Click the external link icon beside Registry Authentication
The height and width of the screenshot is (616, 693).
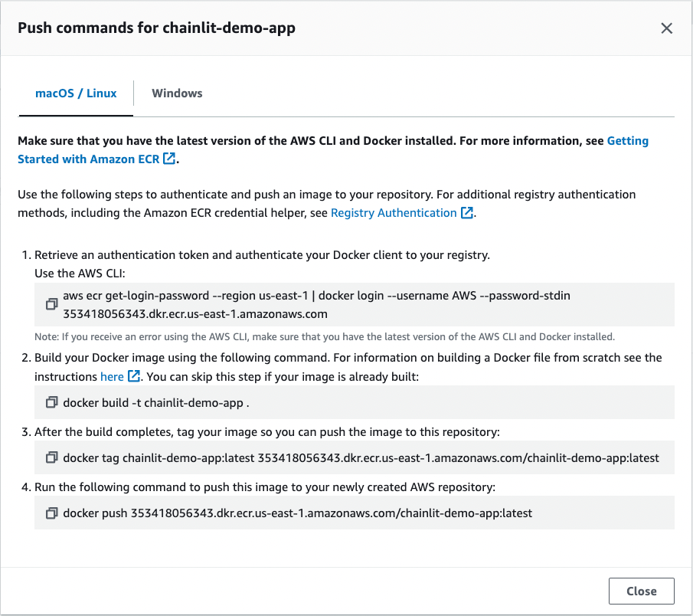pyautogui.click(x=466, y=213)
